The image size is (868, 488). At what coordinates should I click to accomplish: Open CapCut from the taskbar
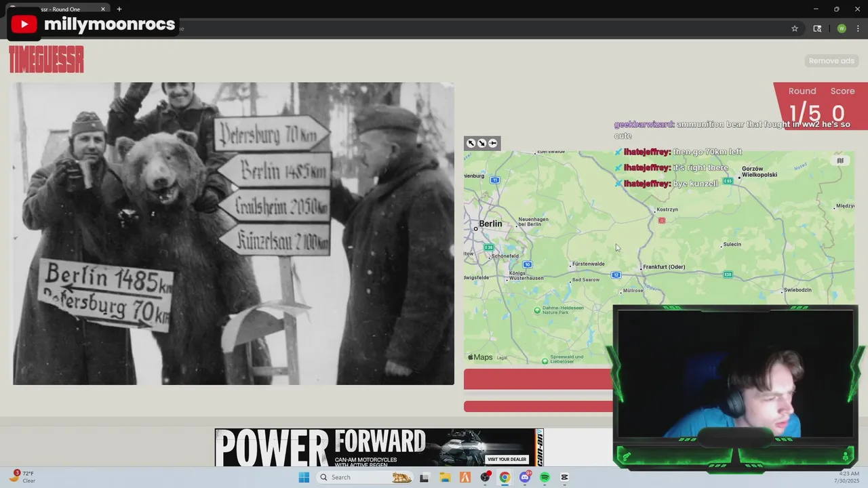coord(564,477)
